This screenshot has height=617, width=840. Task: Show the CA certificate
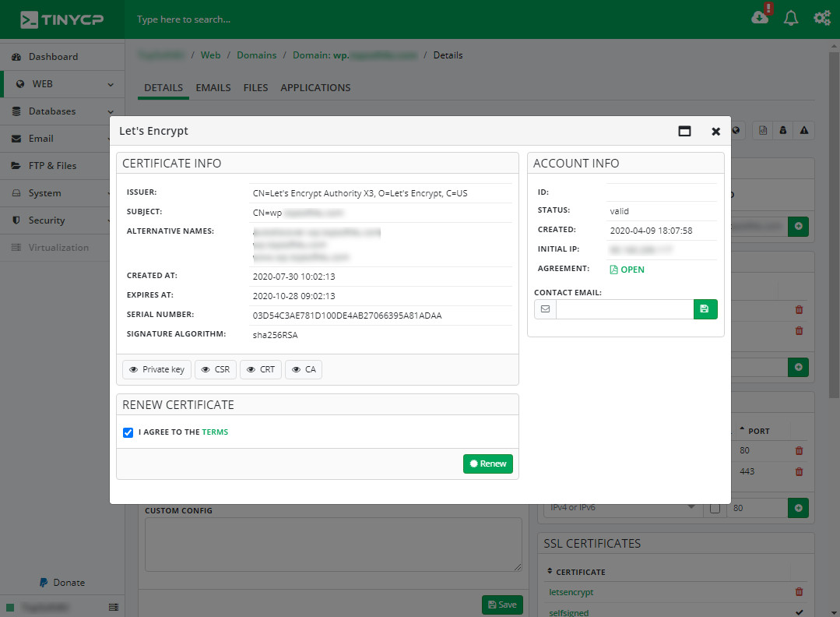click(304, 369)
